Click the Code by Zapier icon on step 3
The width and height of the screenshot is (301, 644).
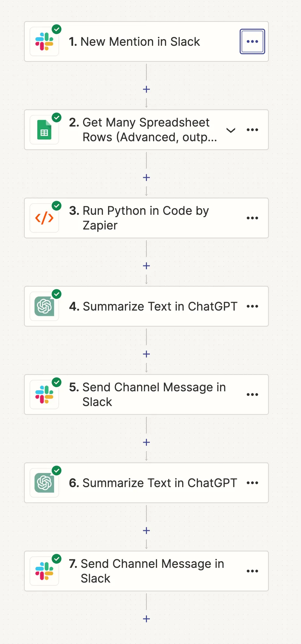point(44,218)
